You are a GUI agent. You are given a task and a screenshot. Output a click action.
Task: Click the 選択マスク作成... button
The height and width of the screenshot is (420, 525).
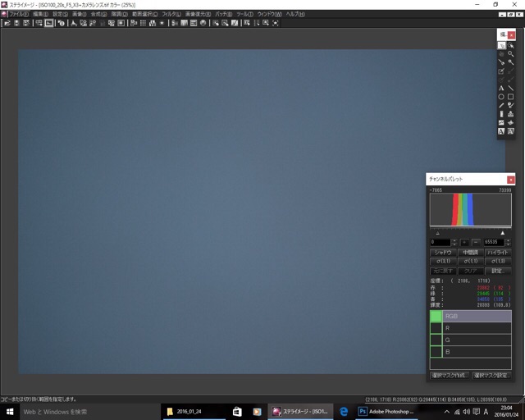(x=450, y=376)
